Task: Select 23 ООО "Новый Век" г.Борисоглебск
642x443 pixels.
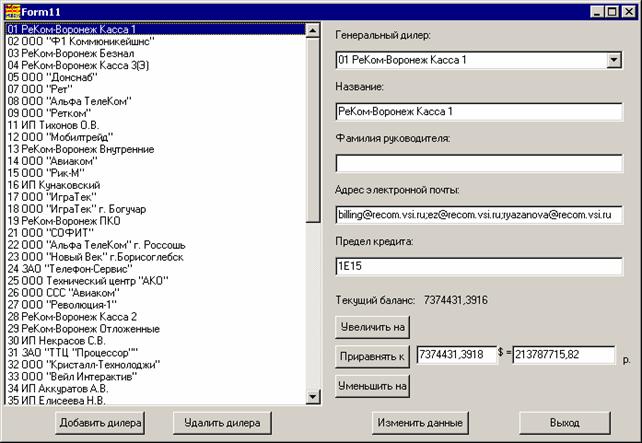Action: coord(156,257)
